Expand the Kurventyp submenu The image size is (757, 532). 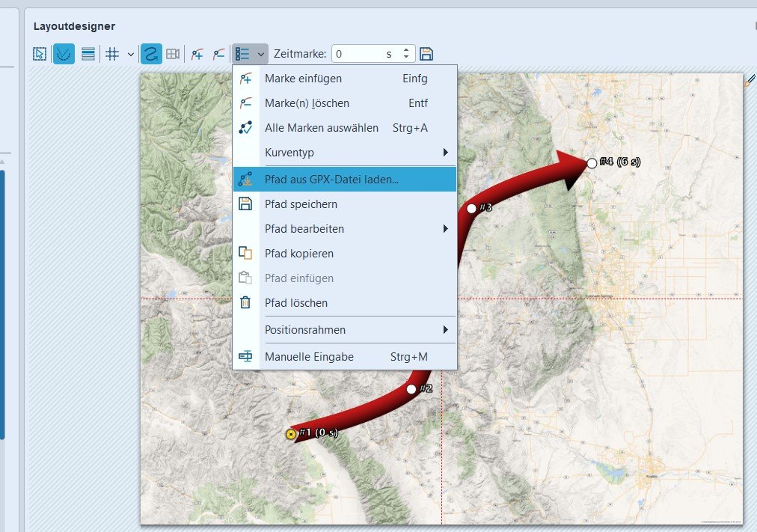pos(344,153)
